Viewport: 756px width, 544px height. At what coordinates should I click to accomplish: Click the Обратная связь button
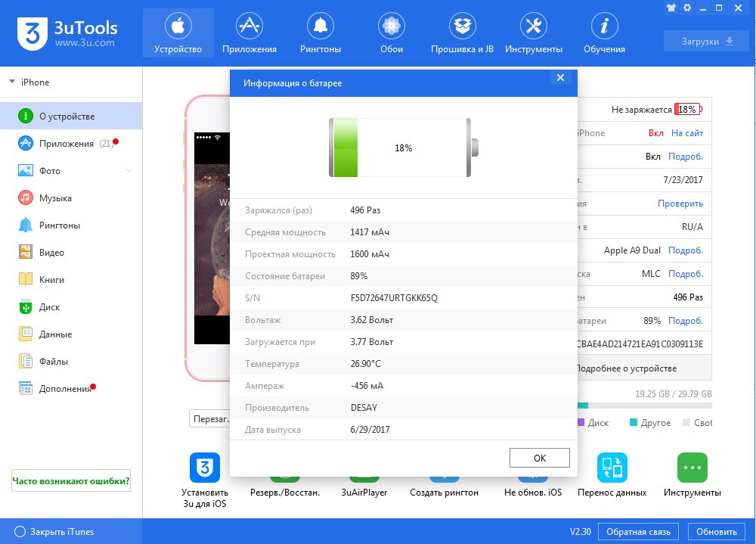[x=638, y=531]
